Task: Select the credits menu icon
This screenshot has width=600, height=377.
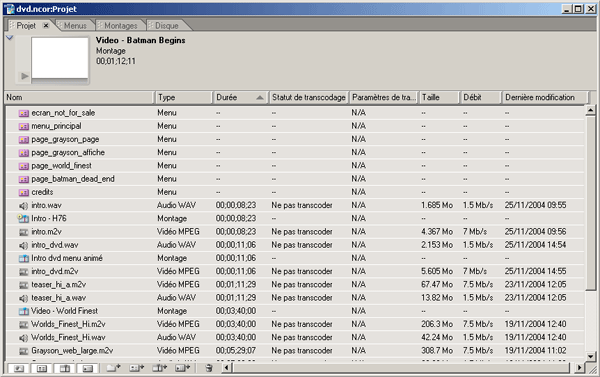Action: coord(24,193)
